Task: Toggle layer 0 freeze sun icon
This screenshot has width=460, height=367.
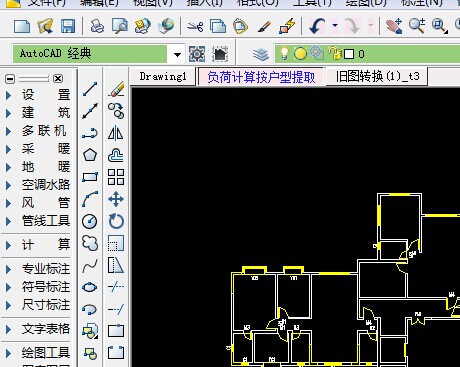Action: coord(300,54)
